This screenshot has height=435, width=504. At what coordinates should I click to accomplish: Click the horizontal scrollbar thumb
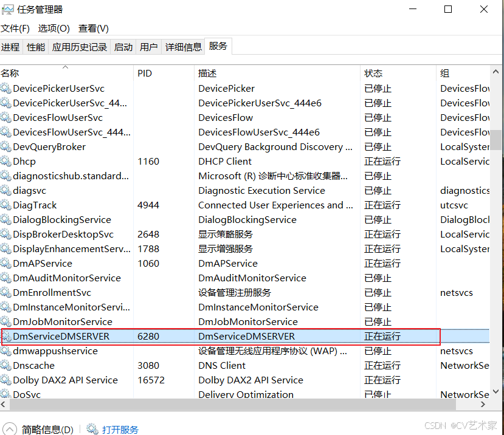[x=233, y=405]
